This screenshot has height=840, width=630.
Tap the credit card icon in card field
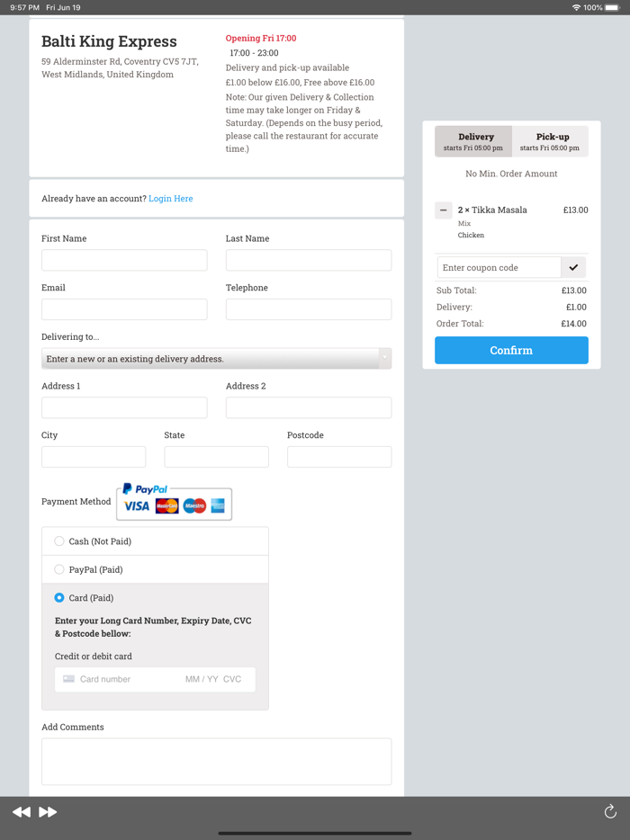coord(69,679)
